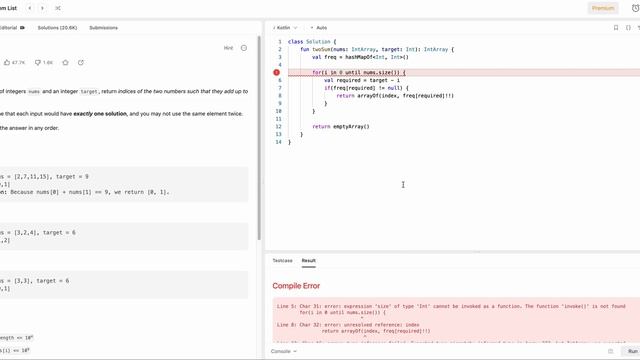Click 'if(freq[required] != null)' code line
The image size is (640, 360).
[366, 88]
